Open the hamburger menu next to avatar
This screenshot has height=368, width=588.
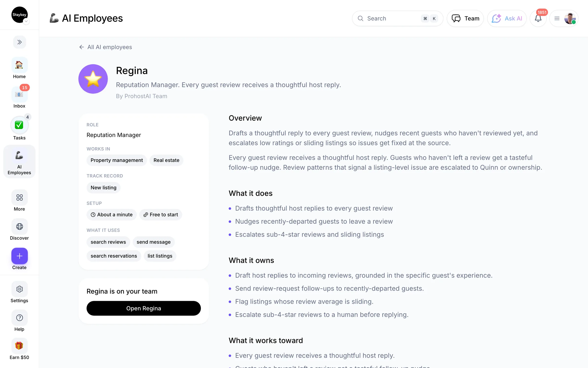(557, 18)
